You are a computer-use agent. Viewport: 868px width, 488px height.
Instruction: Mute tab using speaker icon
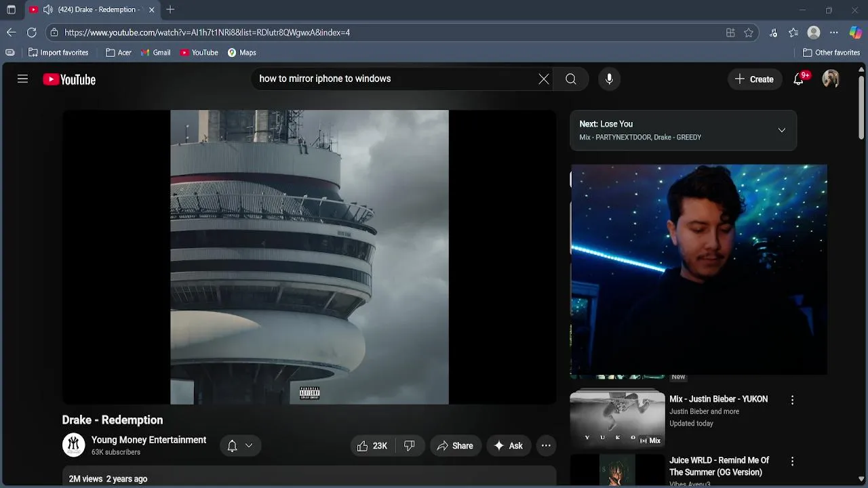click(x=47, y=9)
